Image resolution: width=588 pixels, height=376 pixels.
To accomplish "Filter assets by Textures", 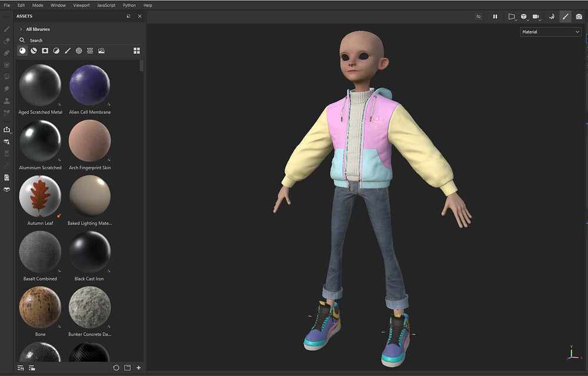I will [90, 51].
